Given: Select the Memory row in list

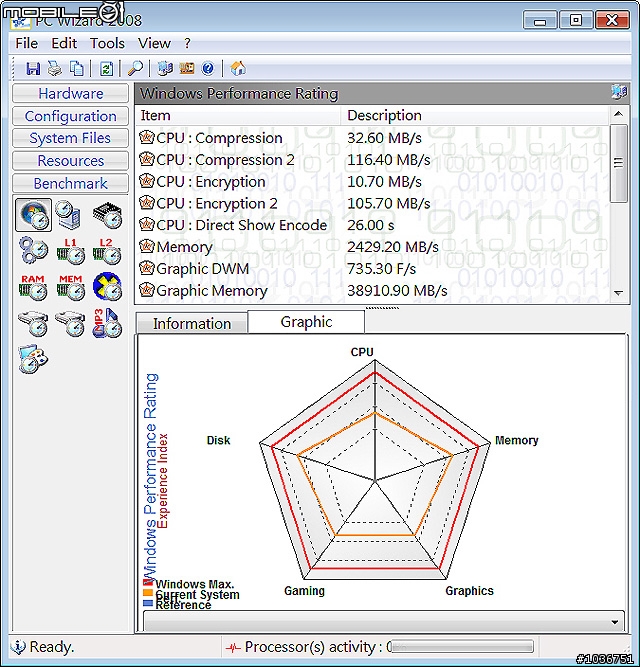Looking at the screenshot, I should 373,247.
